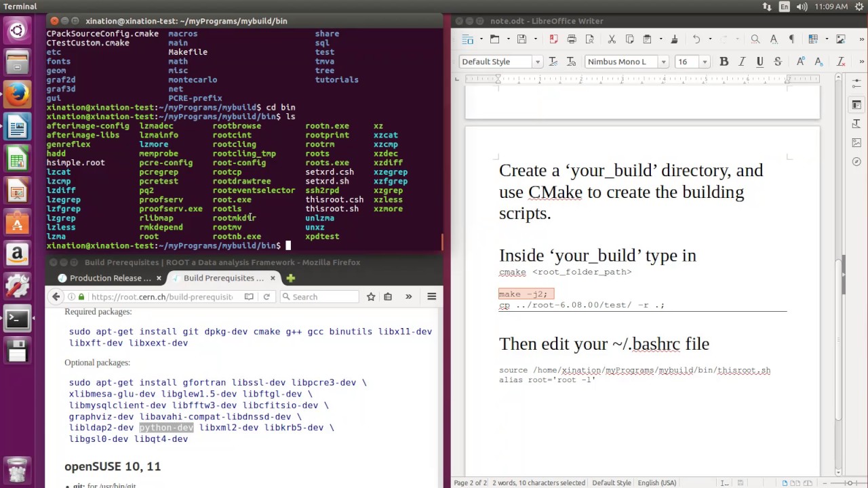Undo the last action in Writer
The image size is (868, 488).
point(696,39)
